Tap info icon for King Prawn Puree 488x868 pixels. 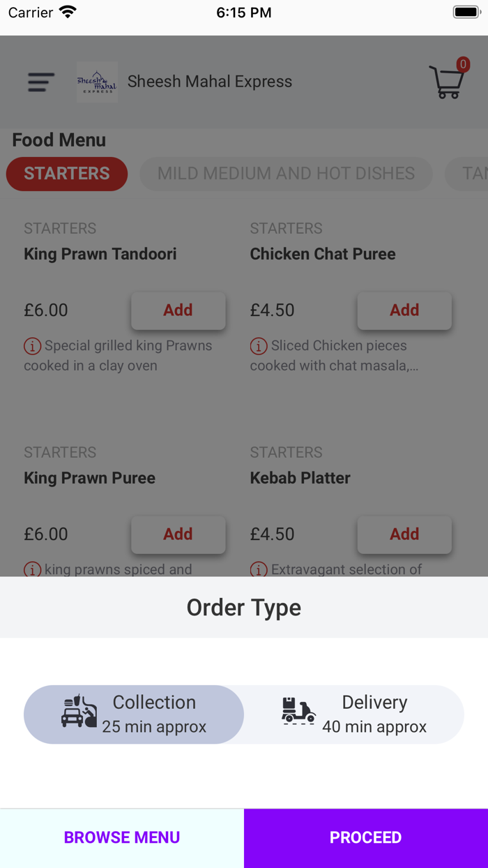32,569
